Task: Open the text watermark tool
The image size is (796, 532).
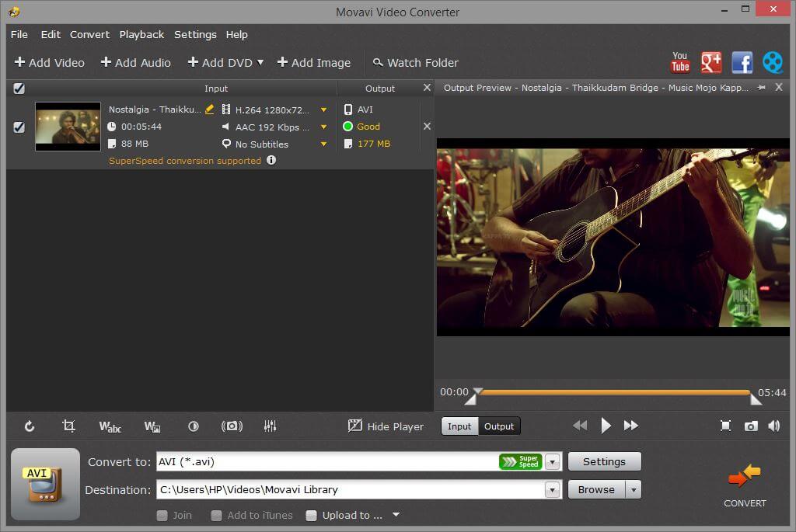Action: pos(110,426)
